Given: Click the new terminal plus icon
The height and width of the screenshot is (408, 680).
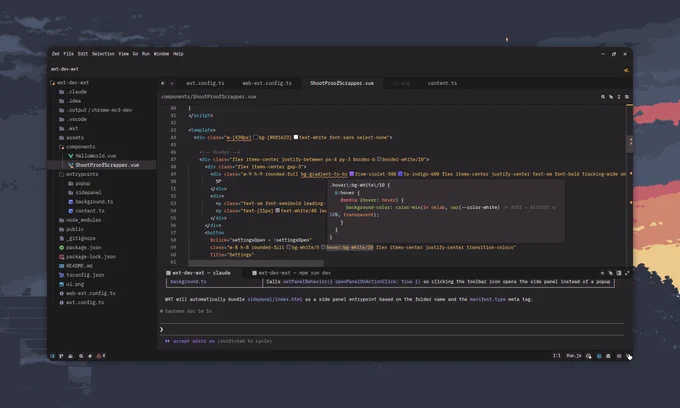Looking at the screenshot, I should [602, 273].
